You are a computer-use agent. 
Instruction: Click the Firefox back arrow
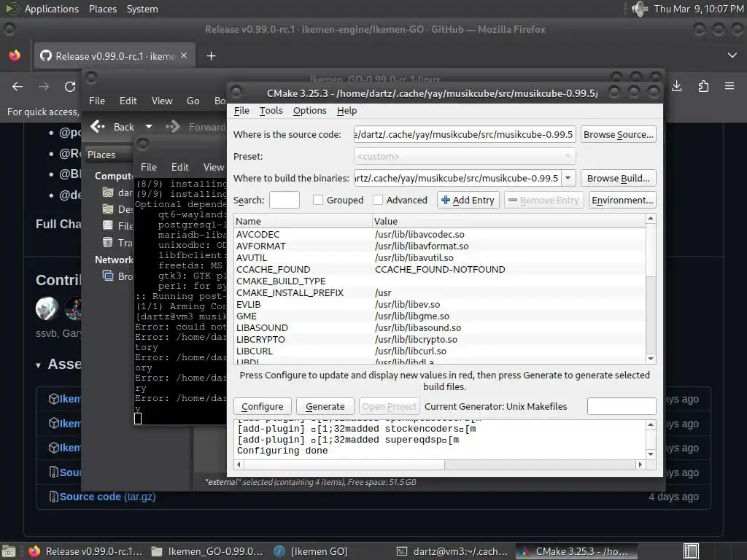click(18, 87)
